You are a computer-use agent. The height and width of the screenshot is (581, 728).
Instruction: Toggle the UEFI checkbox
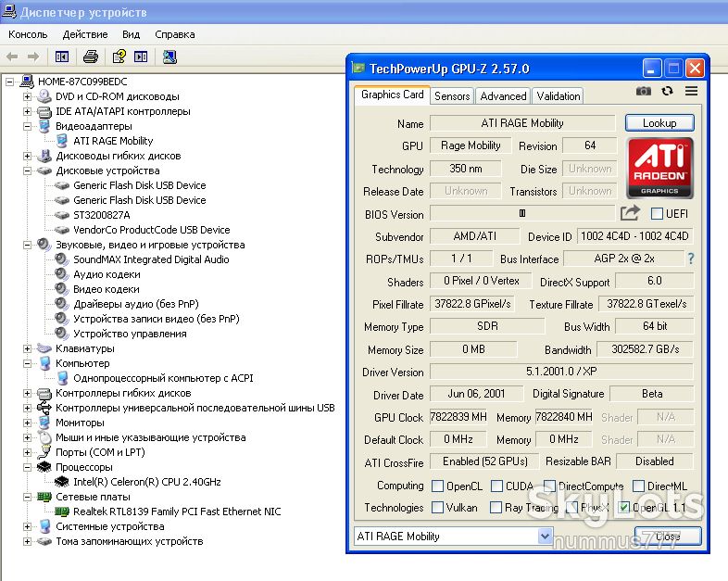pos(657,214)
